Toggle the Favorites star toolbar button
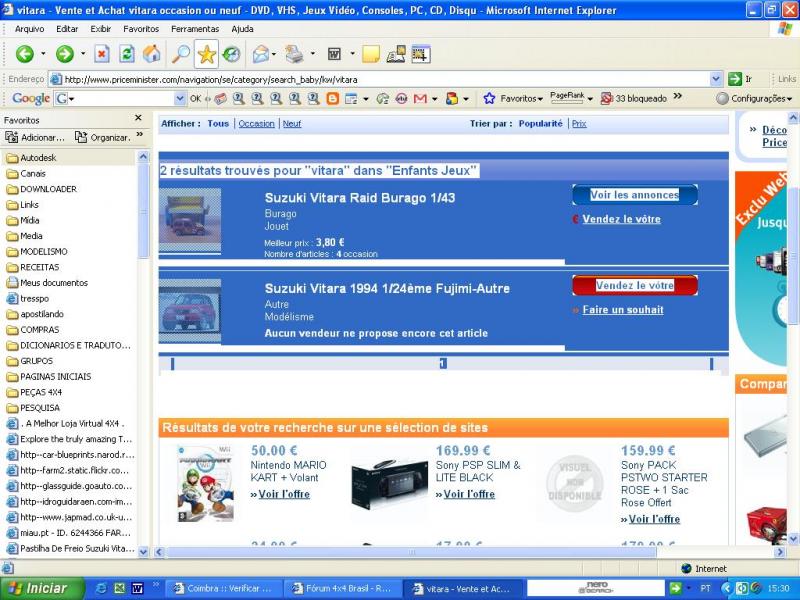This screenshot has height=600, width=800. [206, 54]
